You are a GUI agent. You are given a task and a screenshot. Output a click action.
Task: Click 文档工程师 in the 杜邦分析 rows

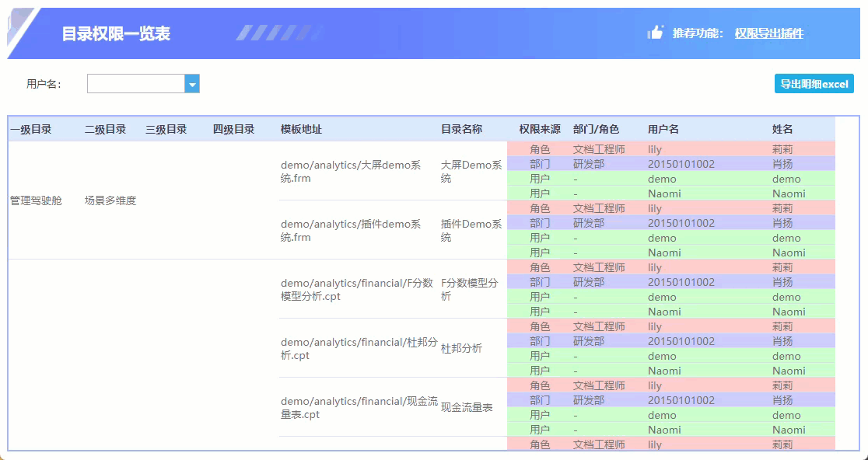tap(599, 327)
